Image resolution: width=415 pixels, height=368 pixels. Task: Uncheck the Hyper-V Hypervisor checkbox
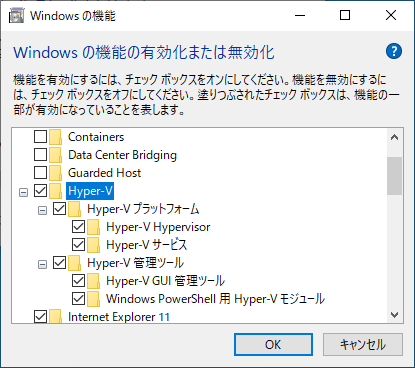pos(78,226)
